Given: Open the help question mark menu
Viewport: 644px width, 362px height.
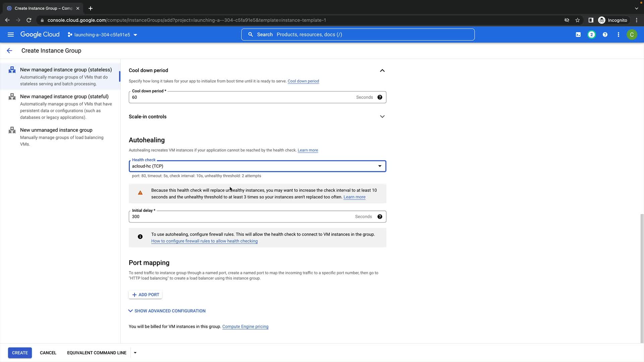Looking at the screenshot, I should 605,35.
